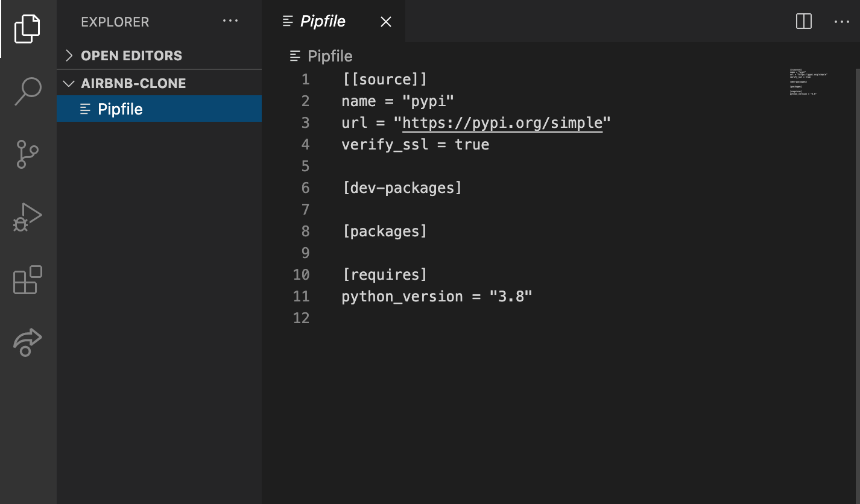Click on verify_ssl = true line

(416, 145)
